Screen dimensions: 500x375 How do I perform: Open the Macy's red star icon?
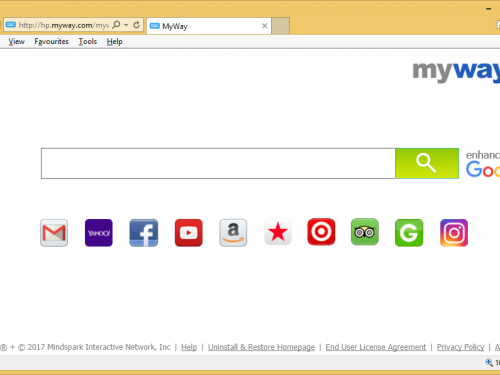pos(278,232)
